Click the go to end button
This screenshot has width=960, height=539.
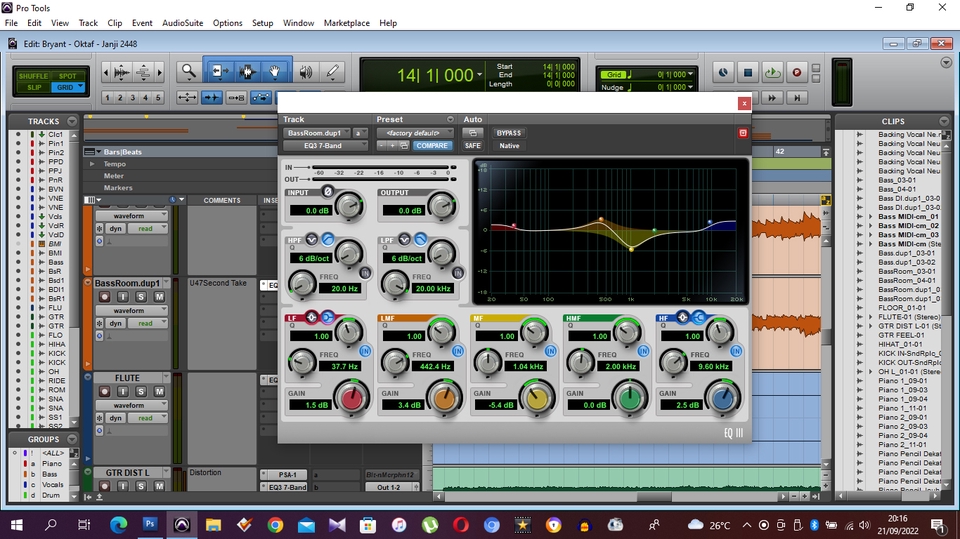tap(797, 97)
